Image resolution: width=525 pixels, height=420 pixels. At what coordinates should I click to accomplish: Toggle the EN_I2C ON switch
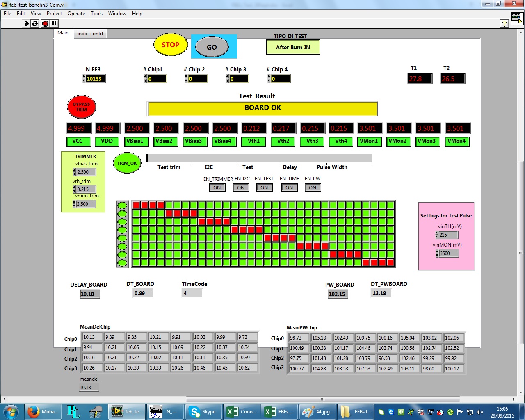tap(241, 188)
